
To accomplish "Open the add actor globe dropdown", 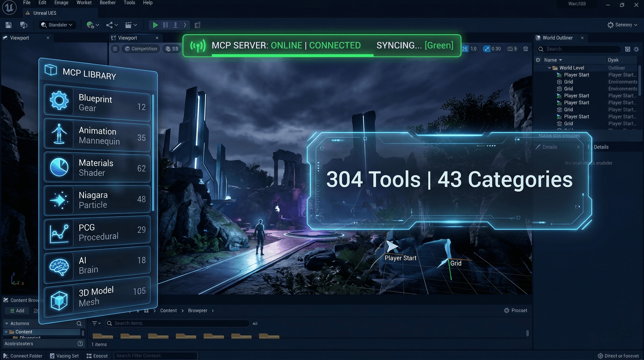I will pos(93,25).
